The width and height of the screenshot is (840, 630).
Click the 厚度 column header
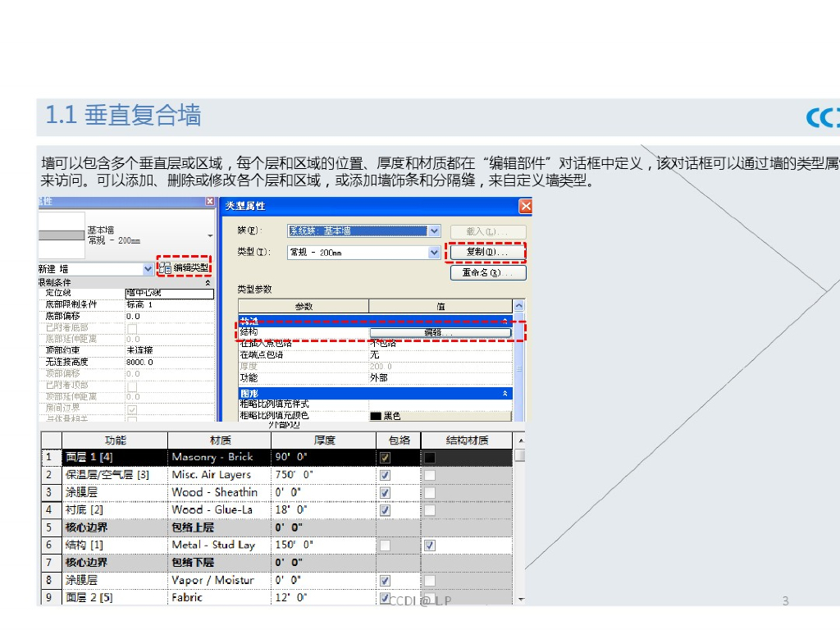[x=323, y=441]
